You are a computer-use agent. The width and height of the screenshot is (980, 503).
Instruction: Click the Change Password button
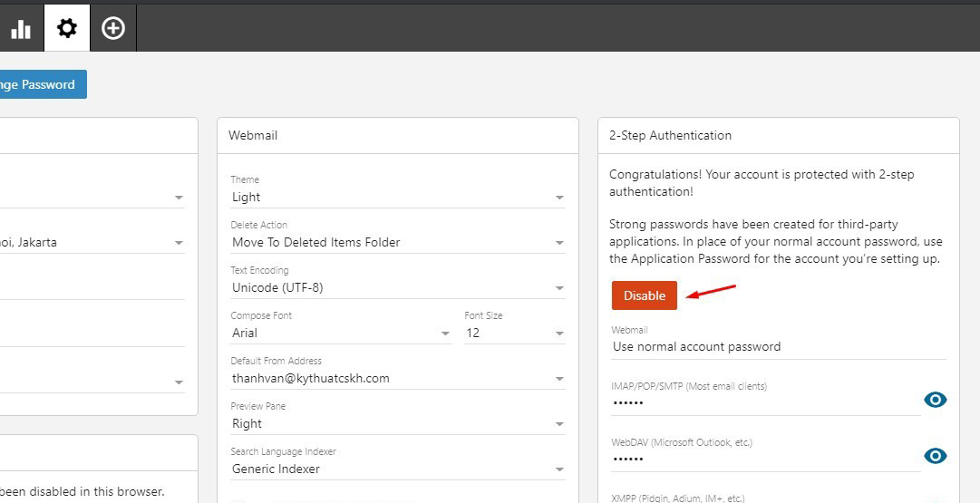pyautogui.click(x=42, y=84)
